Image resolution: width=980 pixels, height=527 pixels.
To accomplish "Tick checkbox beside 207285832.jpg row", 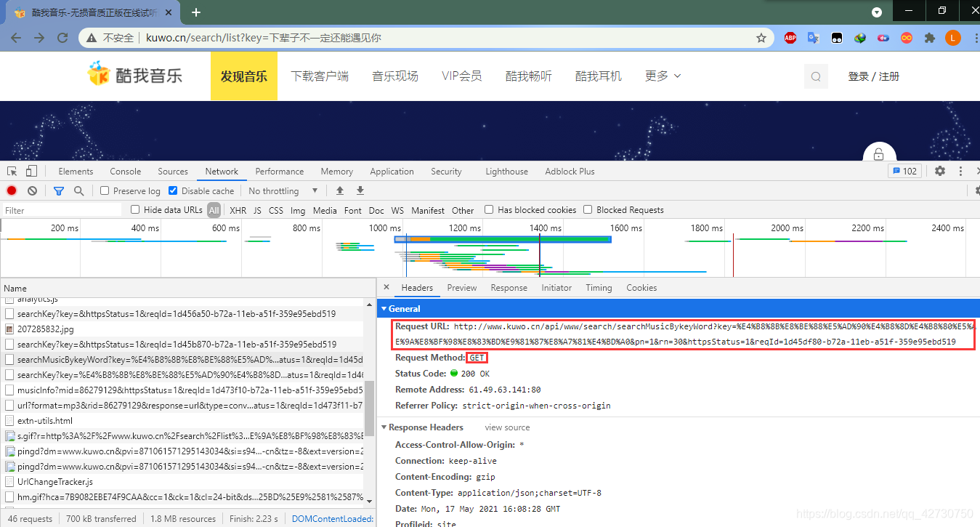I will (10, 329).
